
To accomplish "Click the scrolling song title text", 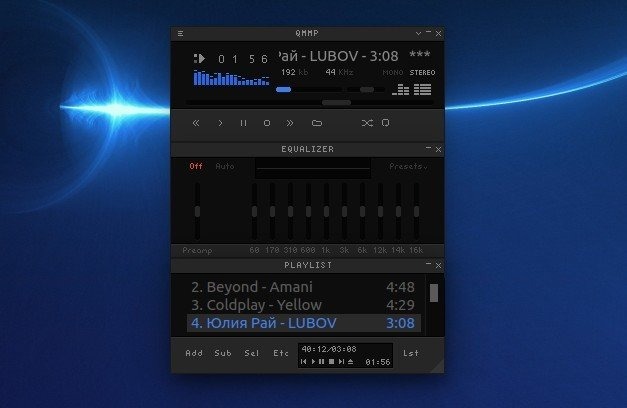I will (338, 56).
